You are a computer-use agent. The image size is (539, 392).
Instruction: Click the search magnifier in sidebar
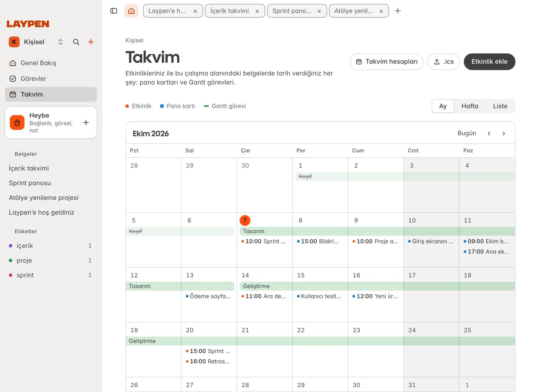pos(76,42)
